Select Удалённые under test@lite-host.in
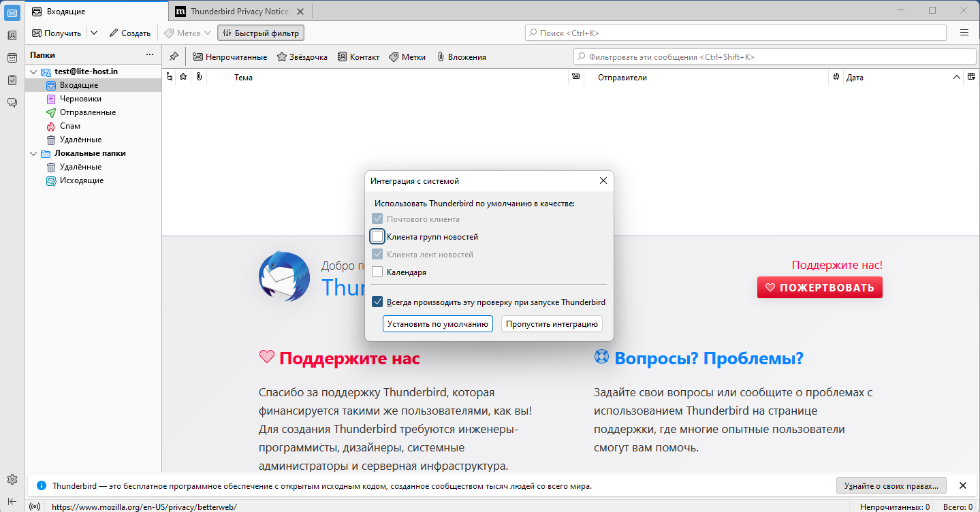Viewport: 980px width, 512px height. pos(93,140)
